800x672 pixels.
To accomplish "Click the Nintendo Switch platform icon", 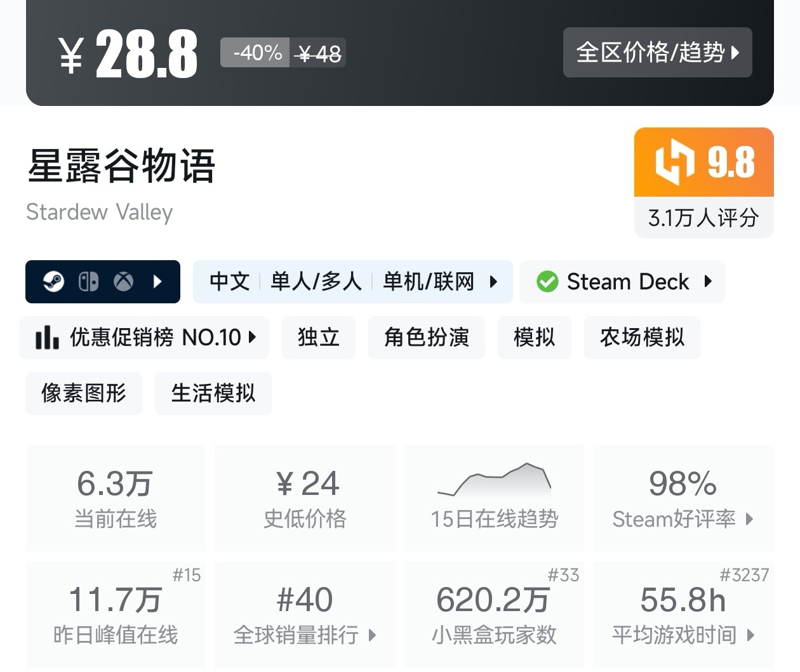I will point(88,281).
